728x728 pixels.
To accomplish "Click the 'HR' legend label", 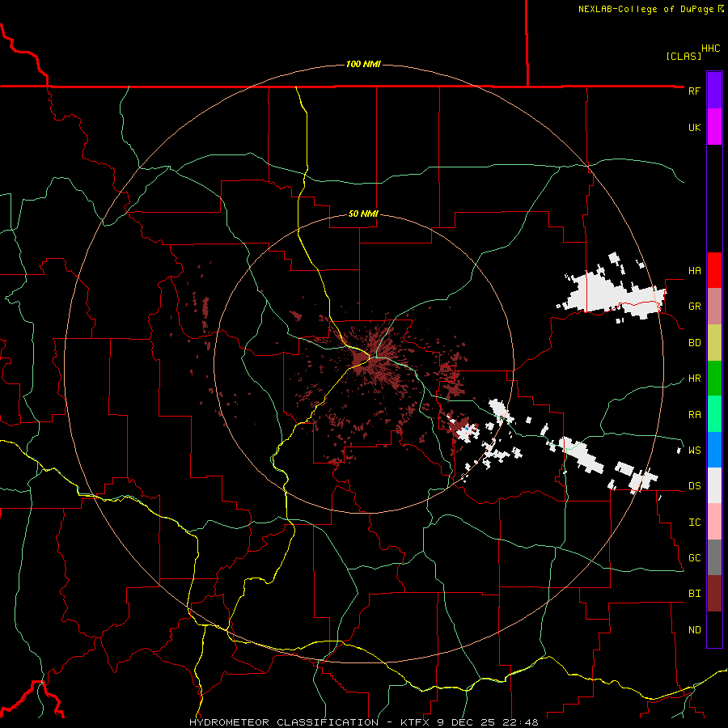I will pyautogui.click(x=694, y=379).
